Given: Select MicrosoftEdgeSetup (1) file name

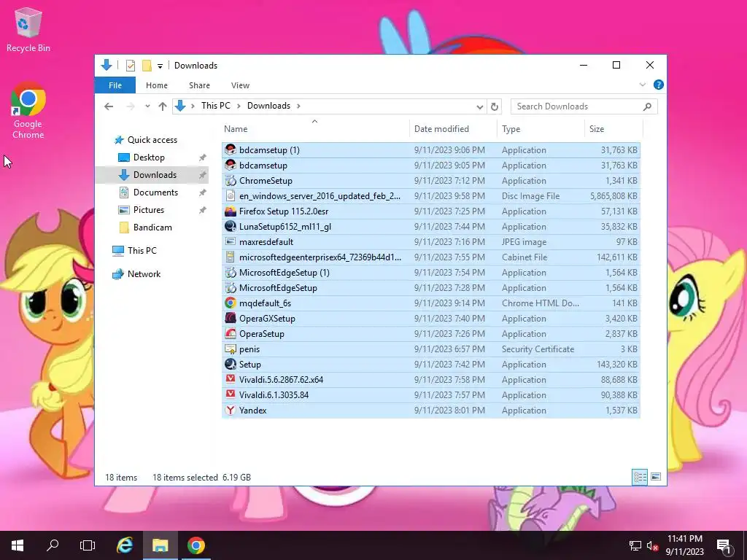Looking at the screenshot, I should coord(285,273).
